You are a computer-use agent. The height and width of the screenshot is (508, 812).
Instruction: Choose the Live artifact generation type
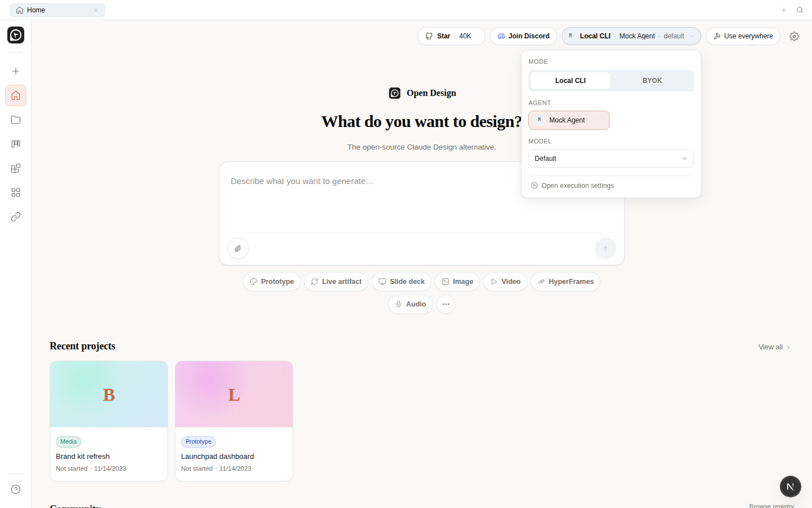pos(336,282)
